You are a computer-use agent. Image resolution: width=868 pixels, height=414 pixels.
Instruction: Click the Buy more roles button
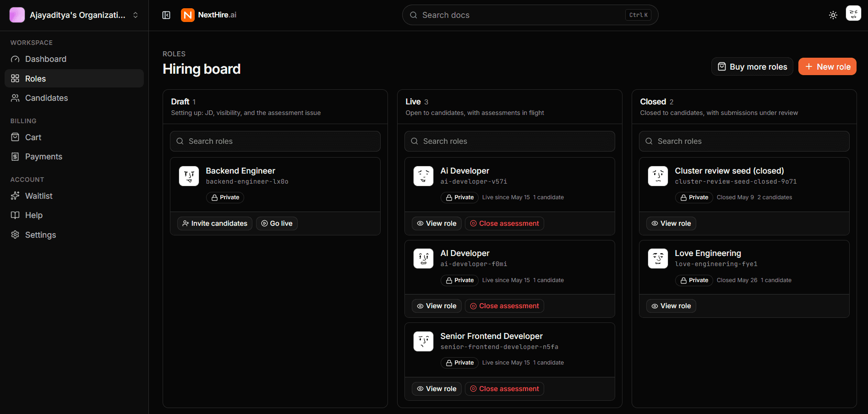(x=752, y=66)
